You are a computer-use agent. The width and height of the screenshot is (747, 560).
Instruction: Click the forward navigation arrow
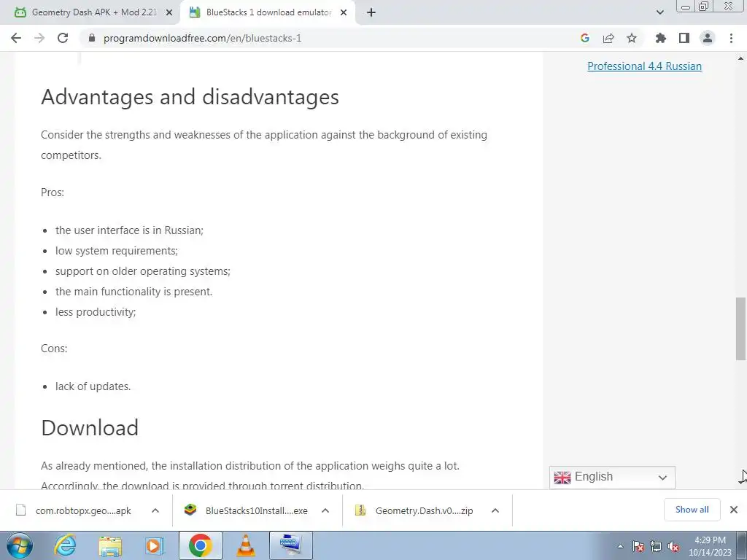tap(39, 38)
